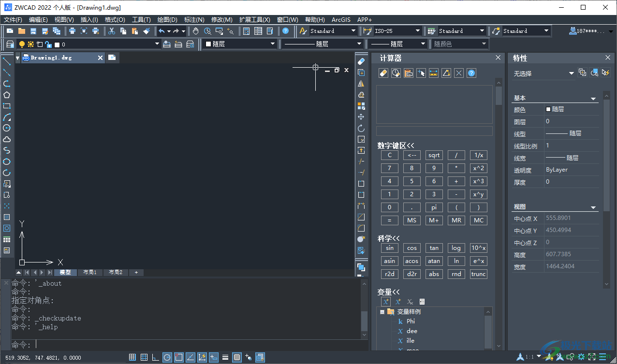Toggle PickAdd icon in Properties panel
Viewport: 617px width, 364px height.
[x=583, y=73]
